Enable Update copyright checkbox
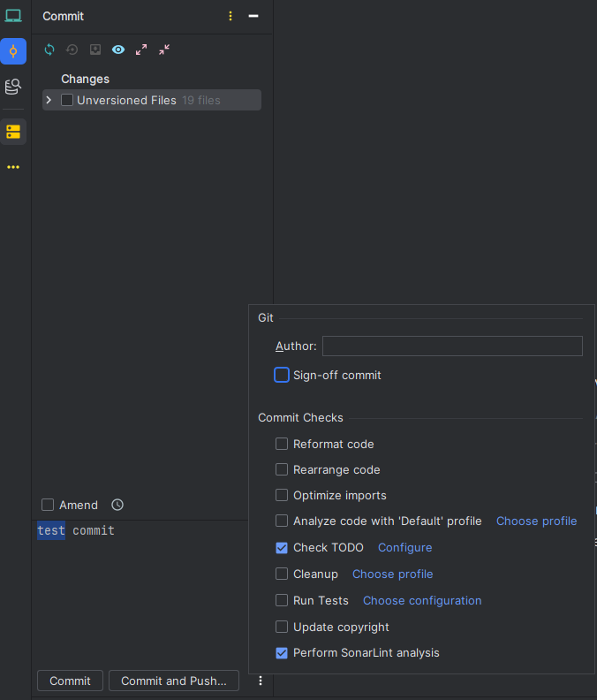Image resolution: width=597 pixels, height=700 pixels. [x=282, y=627]
